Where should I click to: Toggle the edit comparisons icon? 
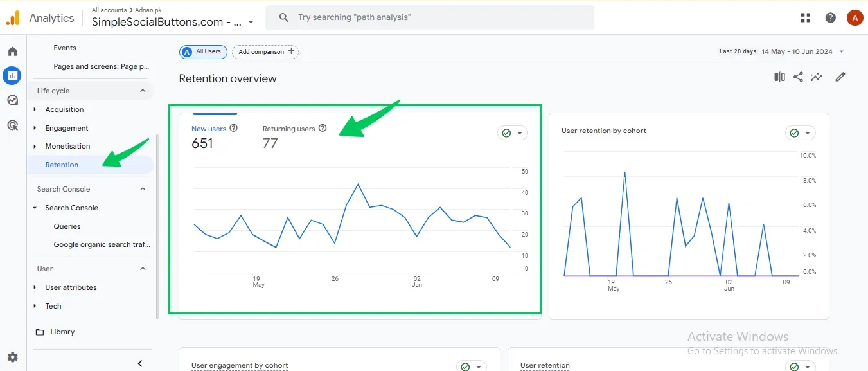coord(779,77)
